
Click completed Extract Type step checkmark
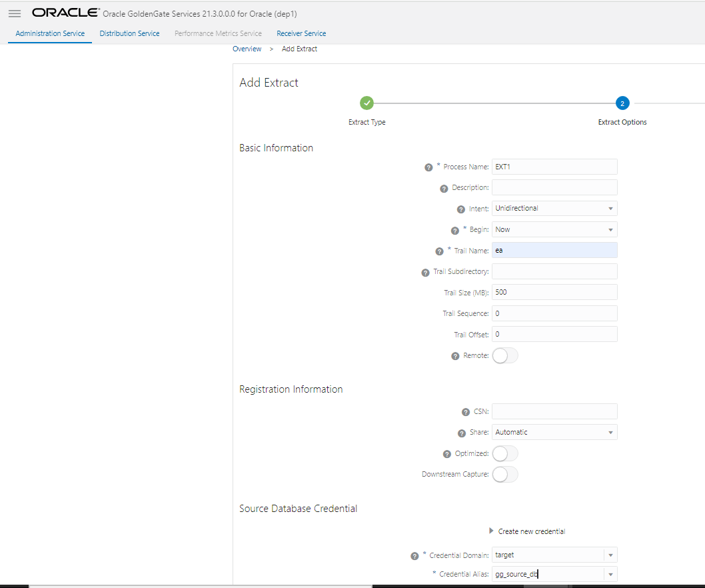pyautogui.click(x=367, y=103)
